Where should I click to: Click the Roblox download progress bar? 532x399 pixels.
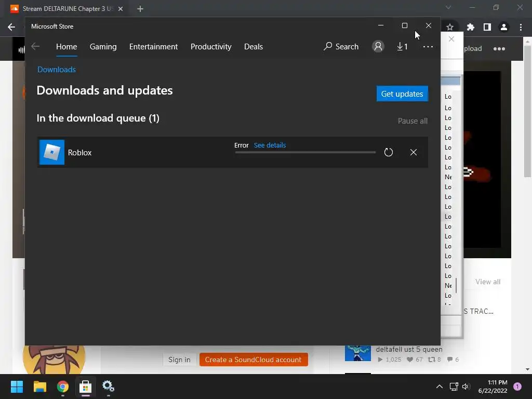click(x=305, y=152)
